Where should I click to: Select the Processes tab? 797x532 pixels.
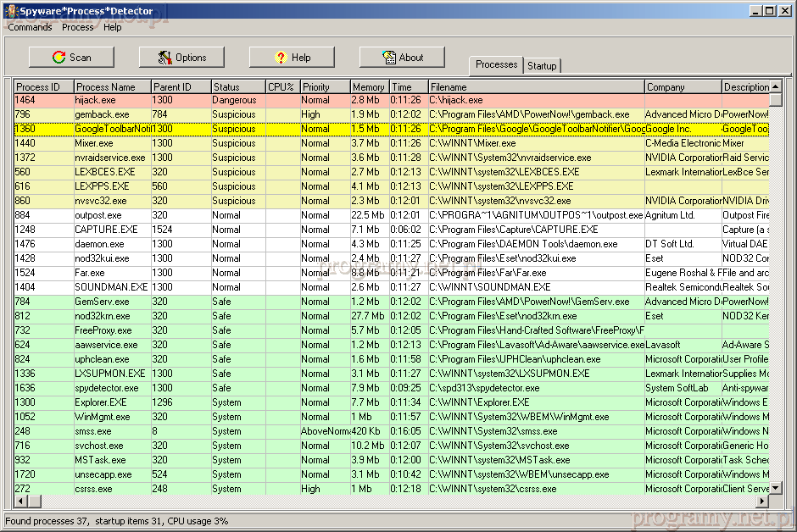click(x=496, y=64)
